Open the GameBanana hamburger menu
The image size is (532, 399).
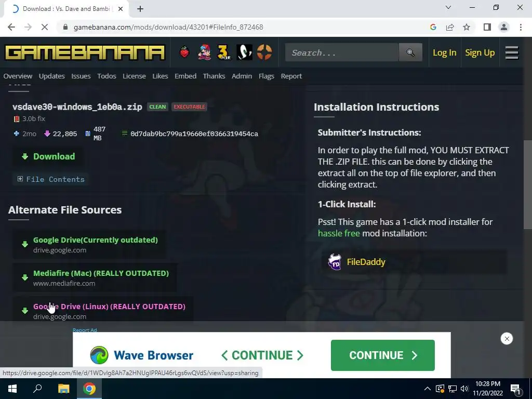point(512,52)
